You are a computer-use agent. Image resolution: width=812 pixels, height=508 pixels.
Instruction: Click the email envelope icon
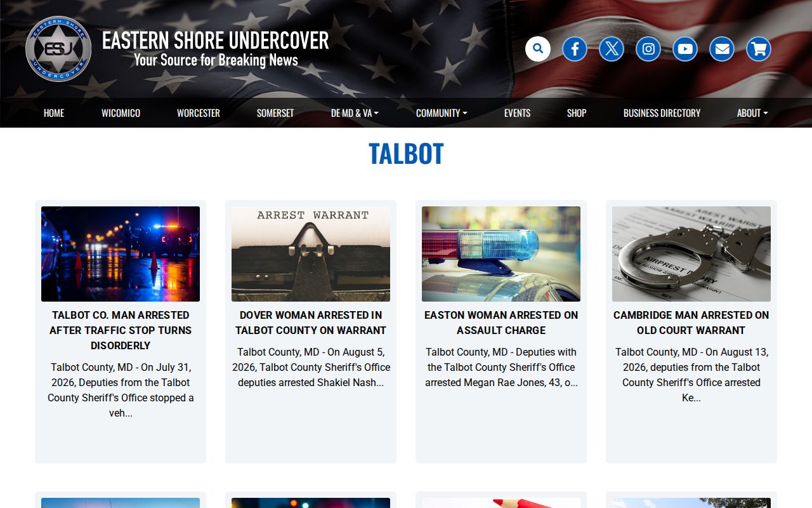(x=722, y=49)
